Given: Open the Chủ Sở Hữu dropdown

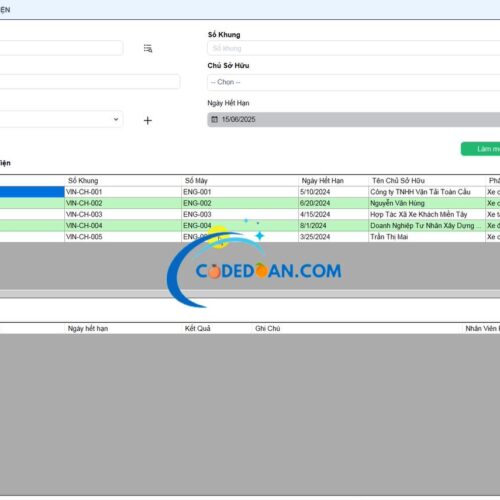Looking at the screenshot, I should point(354,82).
